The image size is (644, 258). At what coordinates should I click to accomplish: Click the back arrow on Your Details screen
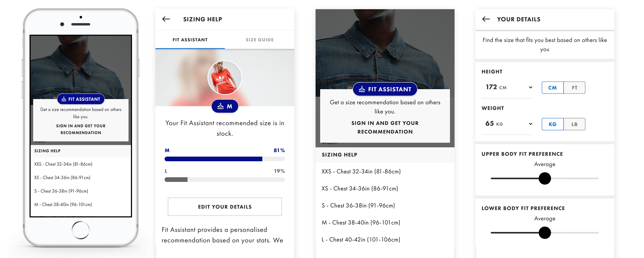click(486, 19)
